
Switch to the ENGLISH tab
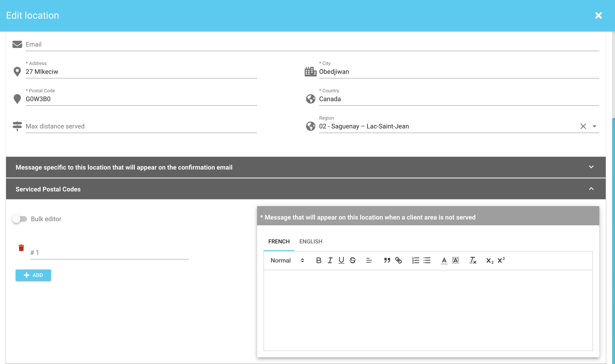pos(311,241)
